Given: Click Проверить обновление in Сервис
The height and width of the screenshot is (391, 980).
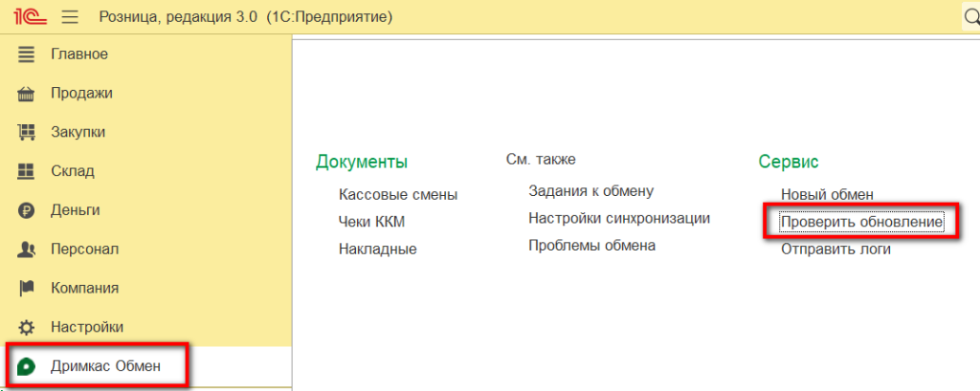Looking at the screenshot, I should [x=861, y=223].
